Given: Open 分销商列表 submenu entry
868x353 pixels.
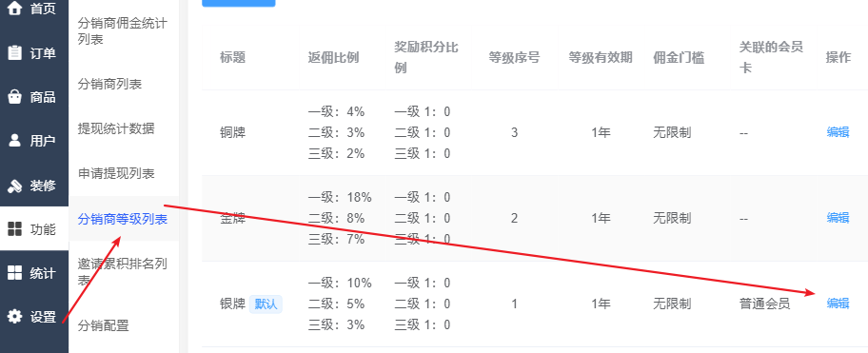Looking at the screenshot, I should pos(109,84).
